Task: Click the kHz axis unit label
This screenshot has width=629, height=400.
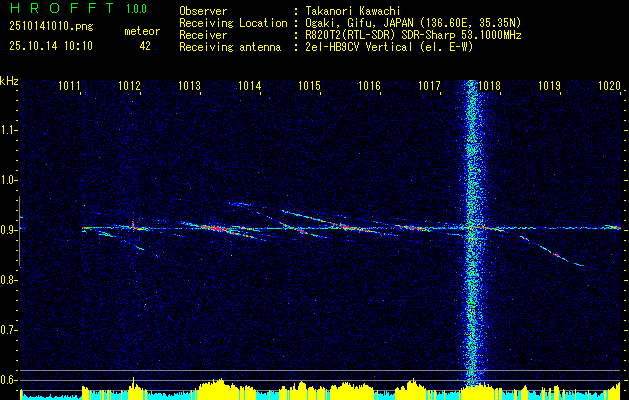Action: (9, 80)
